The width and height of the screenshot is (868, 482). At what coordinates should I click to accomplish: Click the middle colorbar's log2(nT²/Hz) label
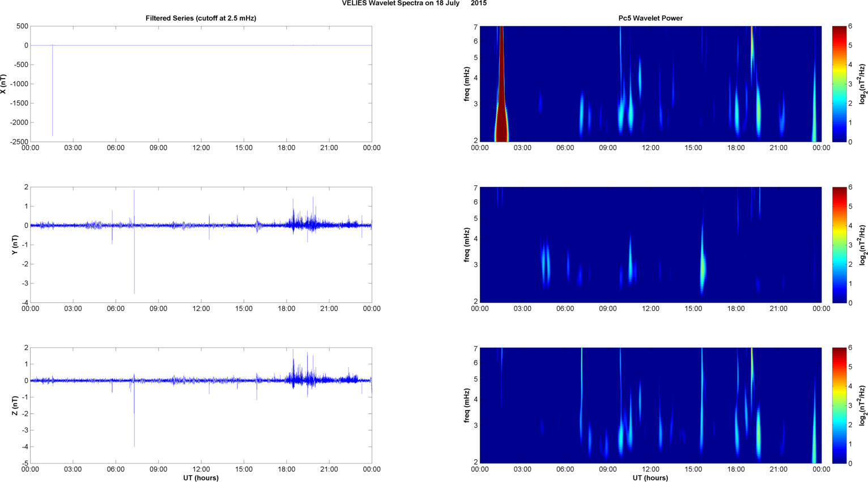tap(863, 245)
